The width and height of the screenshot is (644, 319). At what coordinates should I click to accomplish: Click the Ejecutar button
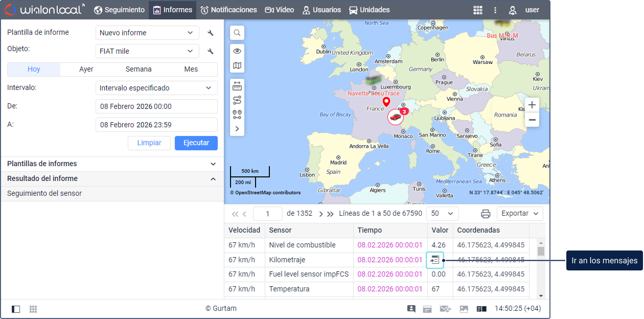196,143
